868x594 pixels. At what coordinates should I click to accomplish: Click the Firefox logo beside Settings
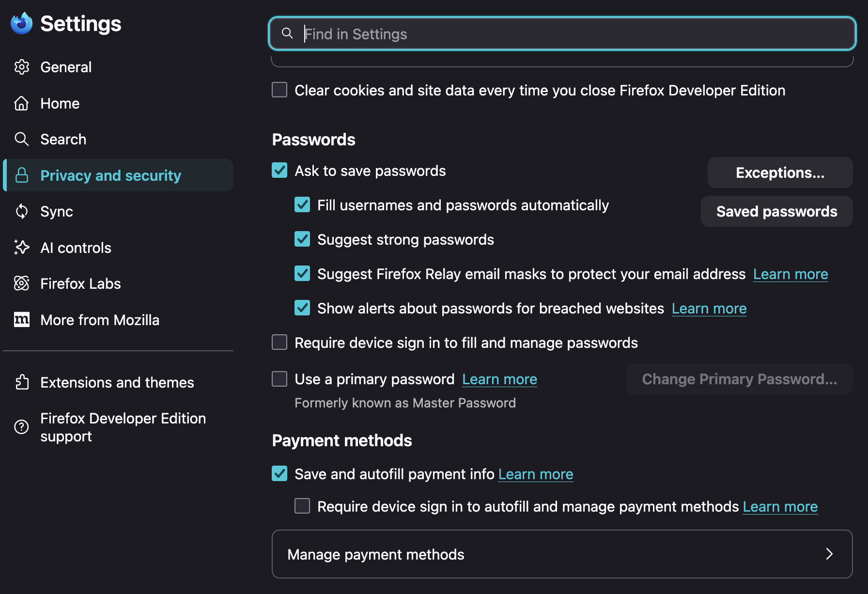point(22,23)
